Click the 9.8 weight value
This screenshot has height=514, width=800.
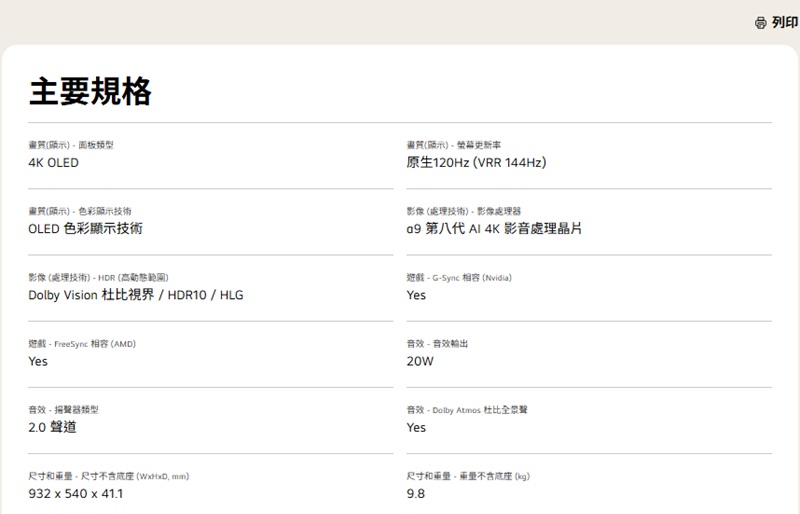pos(416,493)
